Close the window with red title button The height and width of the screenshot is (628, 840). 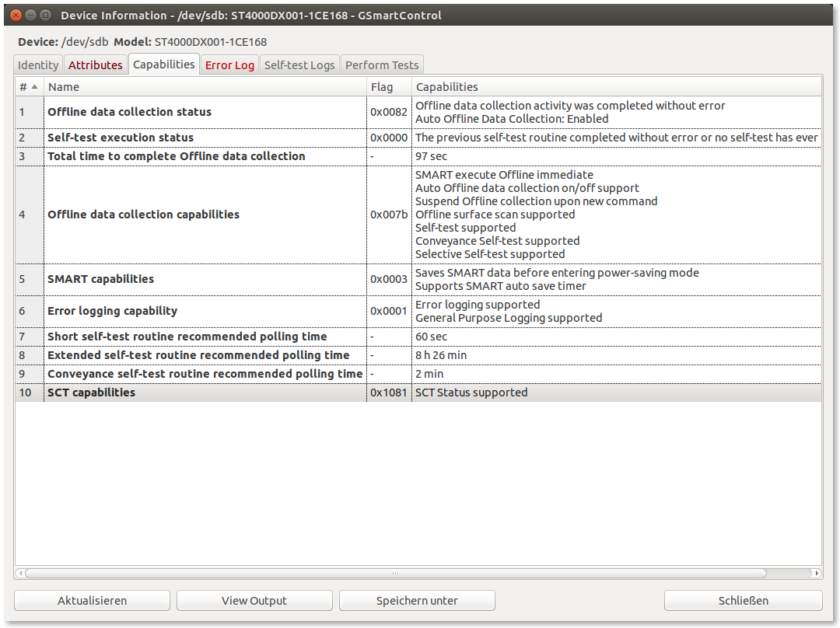pyautogui.click(x=16, y=15)
